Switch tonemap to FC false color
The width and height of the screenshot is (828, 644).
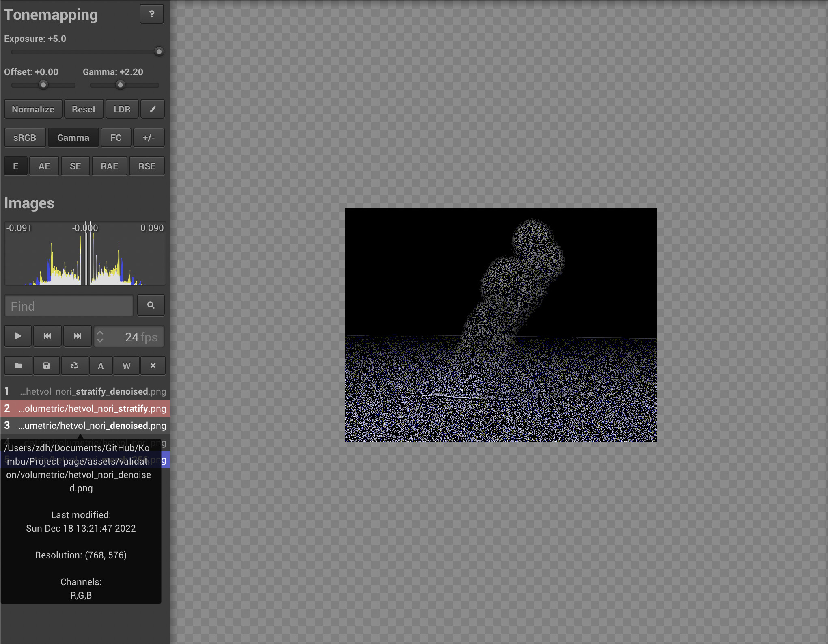point(116,138)
